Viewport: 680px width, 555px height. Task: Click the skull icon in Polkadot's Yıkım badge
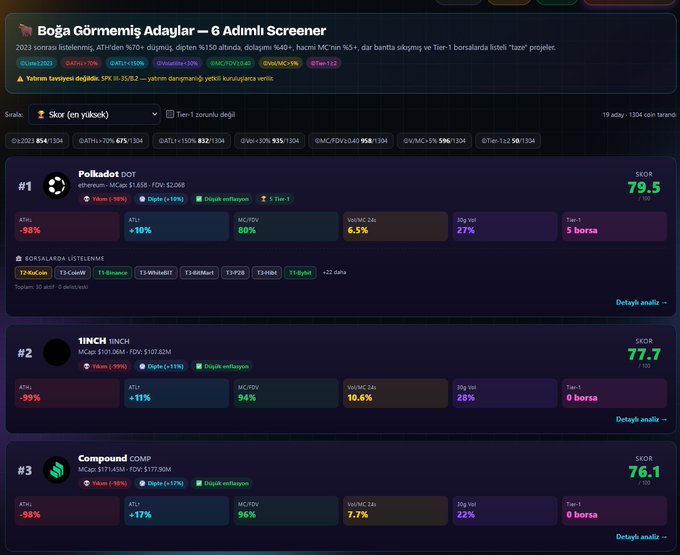click(86, 199)
